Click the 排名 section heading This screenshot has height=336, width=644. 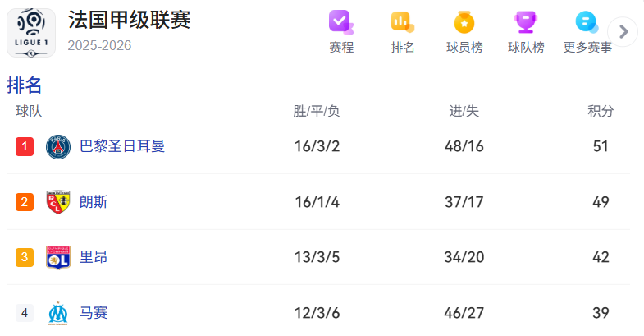coord(25,85)
